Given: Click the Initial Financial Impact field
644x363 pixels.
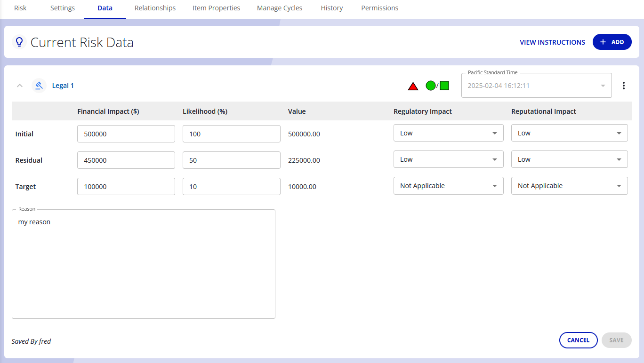Looking at the screenshot, I should (x=126, y=134).
